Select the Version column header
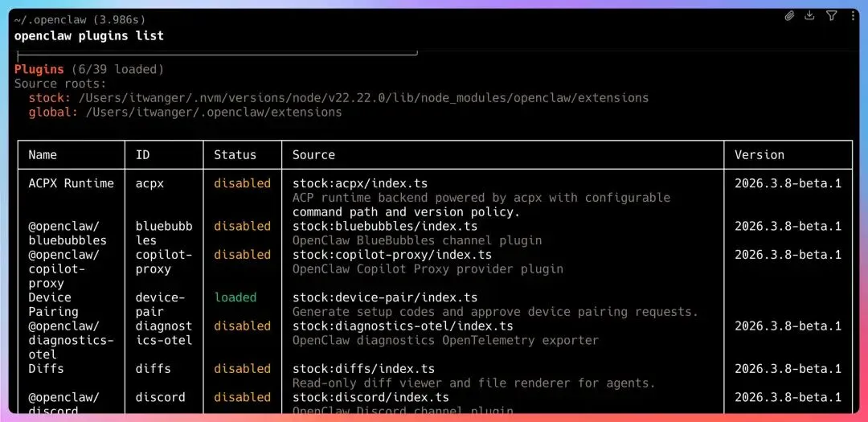The height and width of the screenshot is (422, 868). pos(759,155)
